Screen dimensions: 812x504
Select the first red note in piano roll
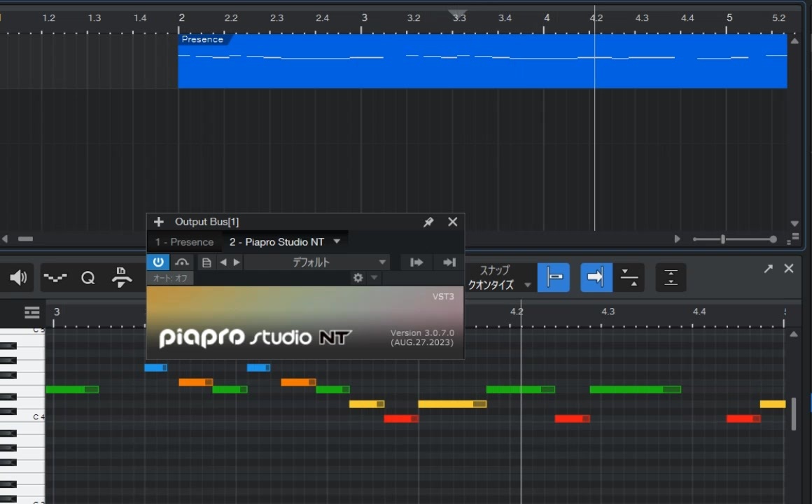401,419
